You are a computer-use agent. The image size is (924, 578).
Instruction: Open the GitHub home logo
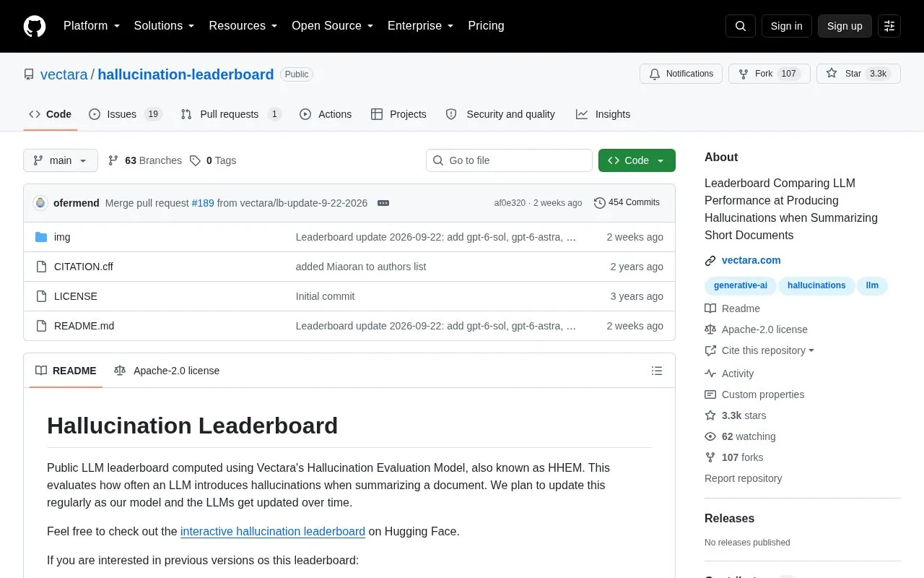[35, 26]
